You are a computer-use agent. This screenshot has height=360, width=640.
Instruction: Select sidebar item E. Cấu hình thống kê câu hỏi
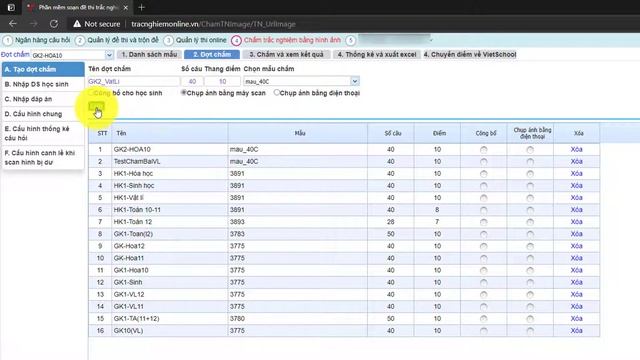point(43,133)
